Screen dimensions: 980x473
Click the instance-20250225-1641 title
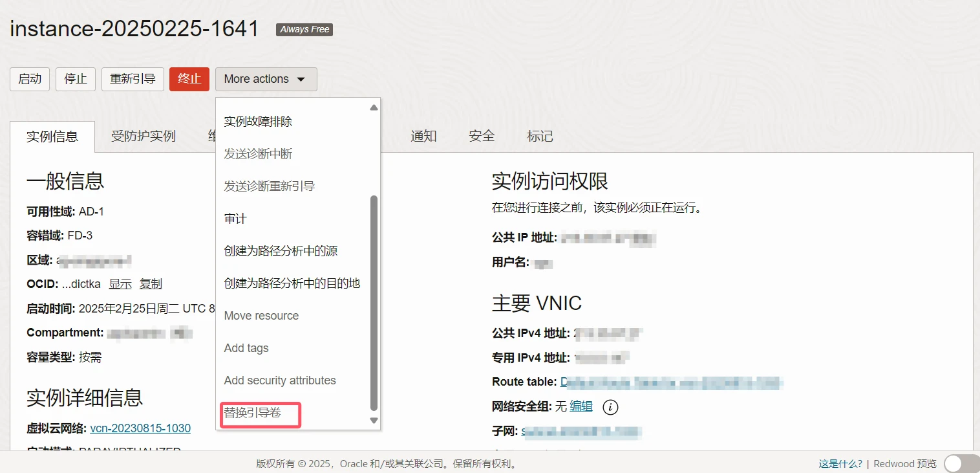(134, 29)
